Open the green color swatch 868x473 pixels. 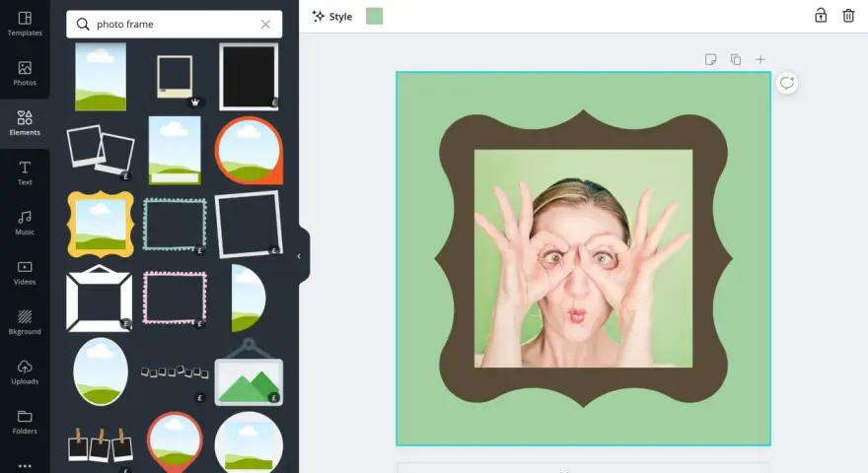pos(374,16)
